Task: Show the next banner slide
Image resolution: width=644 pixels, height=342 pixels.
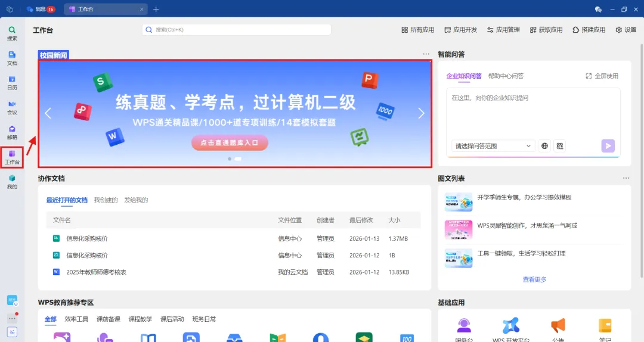Action: tap(421, 113)
